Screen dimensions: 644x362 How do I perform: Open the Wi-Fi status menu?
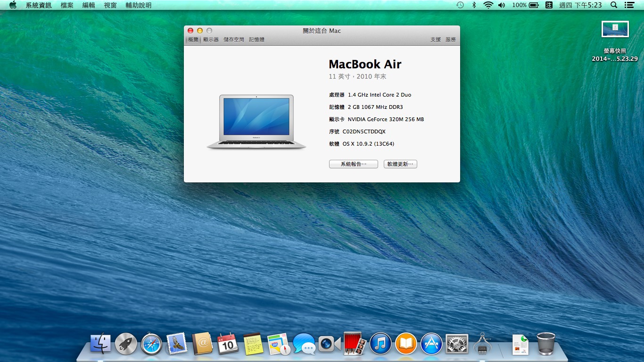488,5
